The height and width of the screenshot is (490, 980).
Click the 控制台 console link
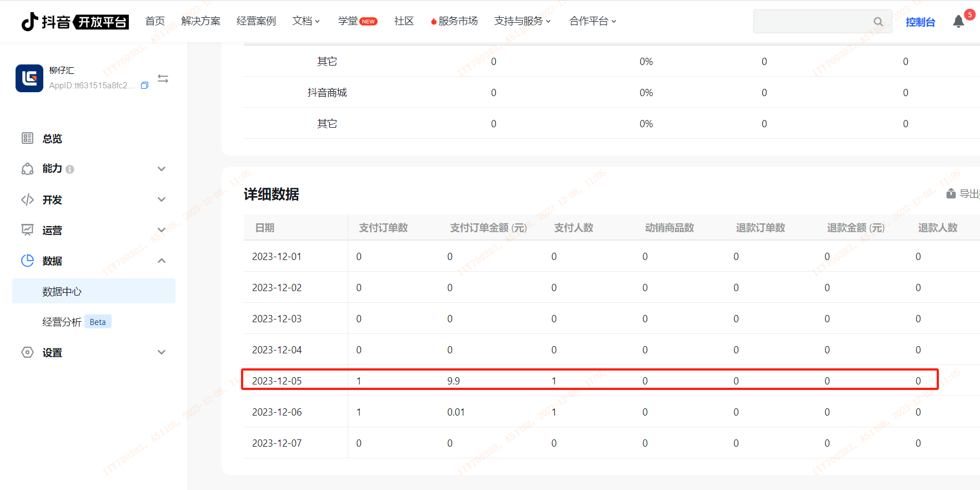[920, 22]
